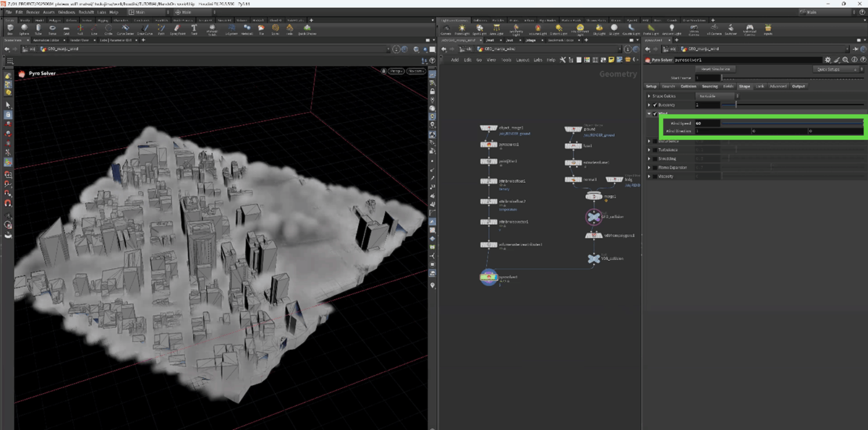Click the Persp camera button in viewport
The width and height of the screenshot is (868, 430).
pyautogui.click(x=396, y=71)
